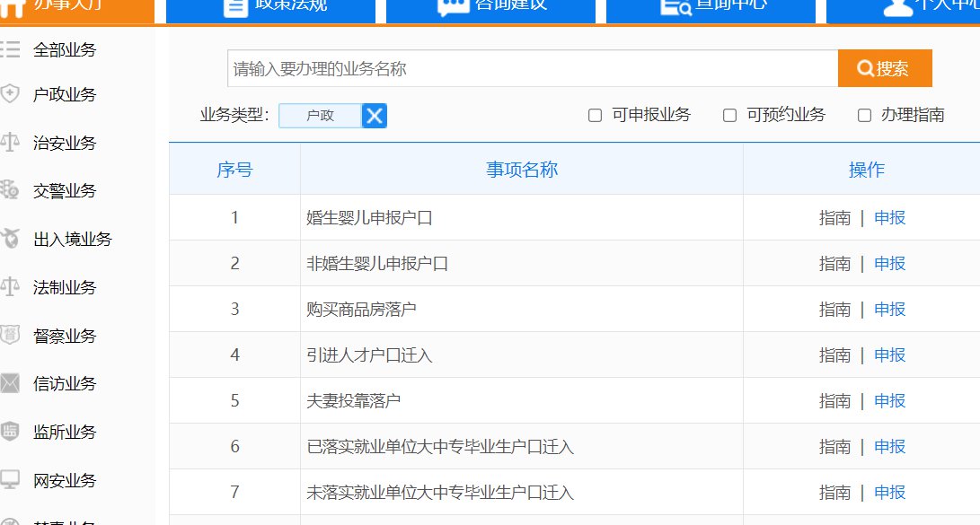
Task: Click the 出入境业务 sidebar icon
Action: 9,239
